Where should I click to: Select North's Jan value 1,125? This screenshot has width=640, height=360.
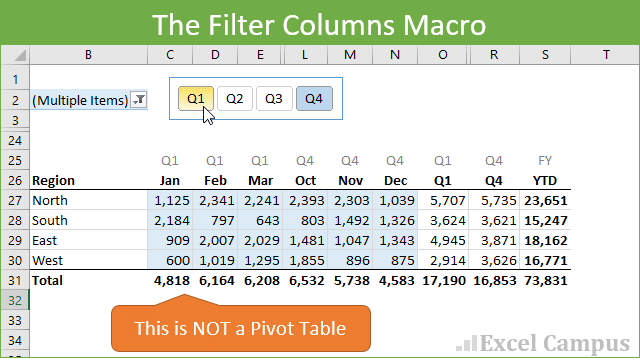[170, 200]
